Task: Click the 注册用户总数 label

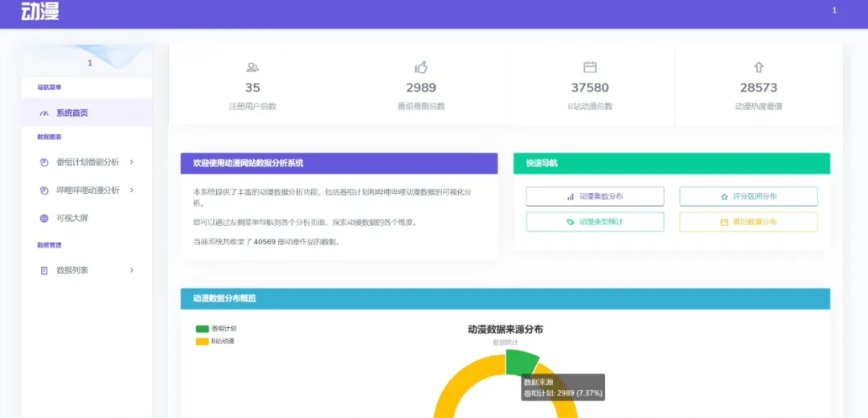Action: 252,106
